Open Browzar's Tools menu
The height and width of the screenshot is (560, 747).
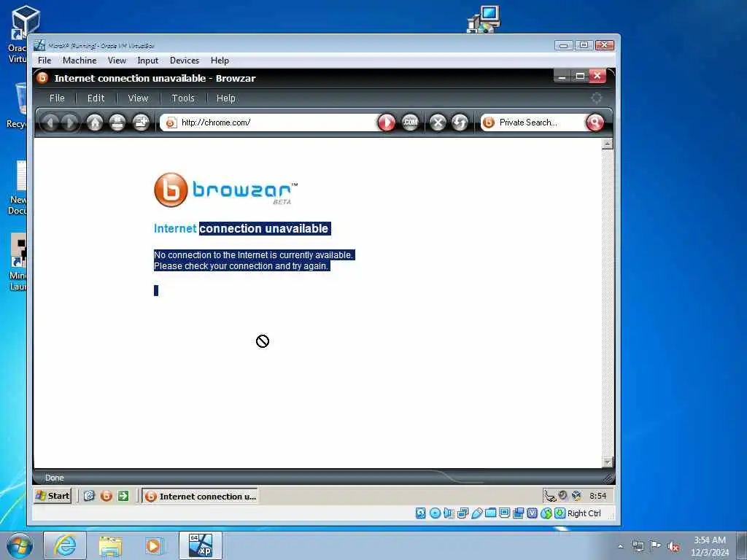point(183,98)
